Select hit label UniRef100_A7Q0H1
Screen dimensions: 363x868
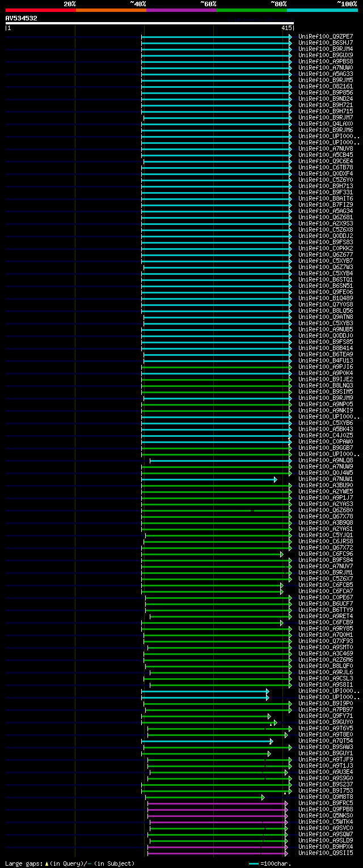coord(326,635)
